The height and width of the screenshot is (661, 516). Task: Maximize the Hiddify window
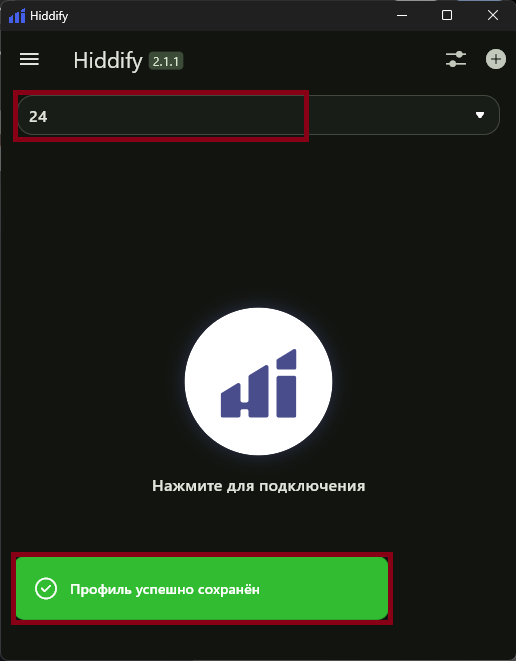447,16
